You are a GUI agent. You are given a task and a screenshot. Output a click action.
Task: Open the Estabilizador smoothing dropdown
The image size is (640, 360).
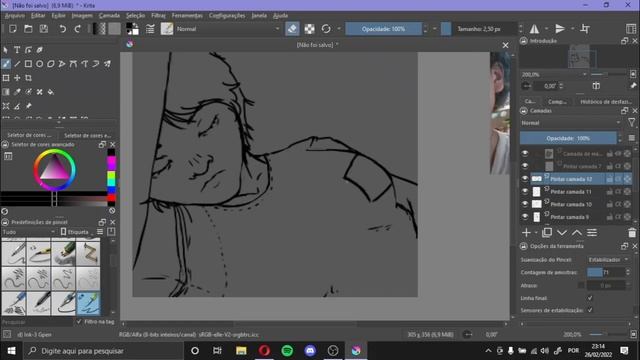[x=608, y=260]
